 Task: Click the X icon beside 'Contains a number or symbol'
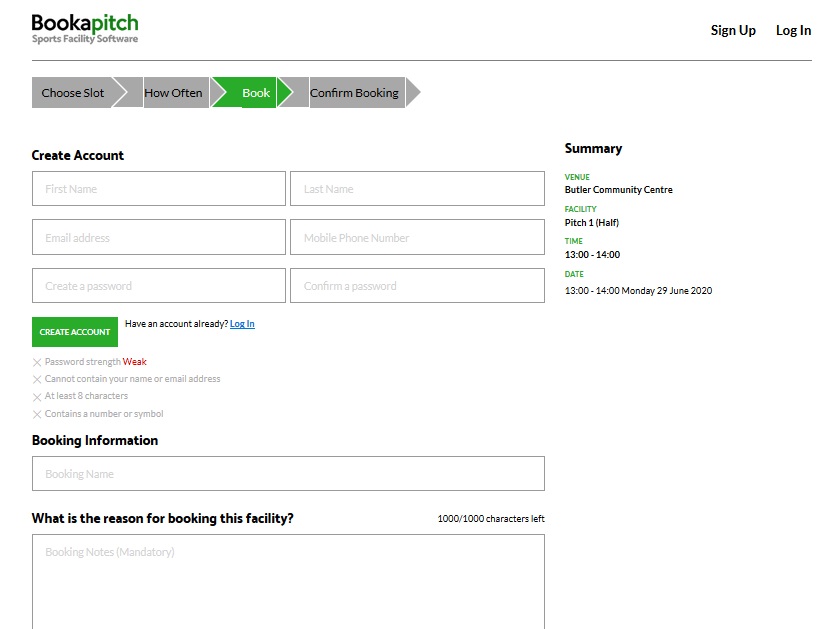(37, 414)
